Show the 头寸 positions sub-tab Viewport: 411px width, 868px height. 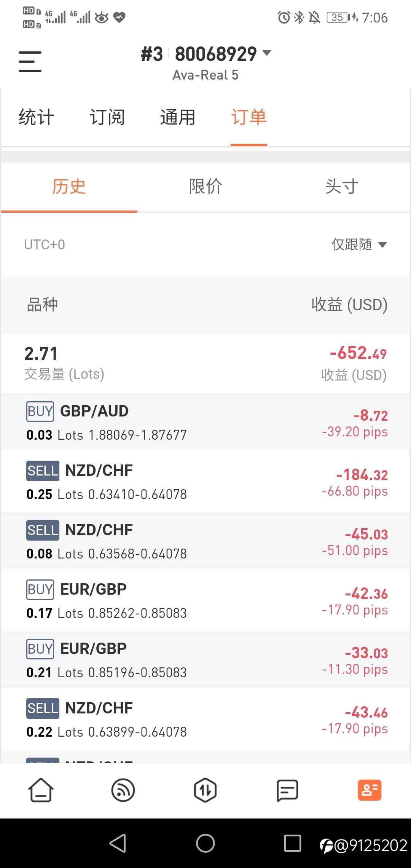(342, 187)
